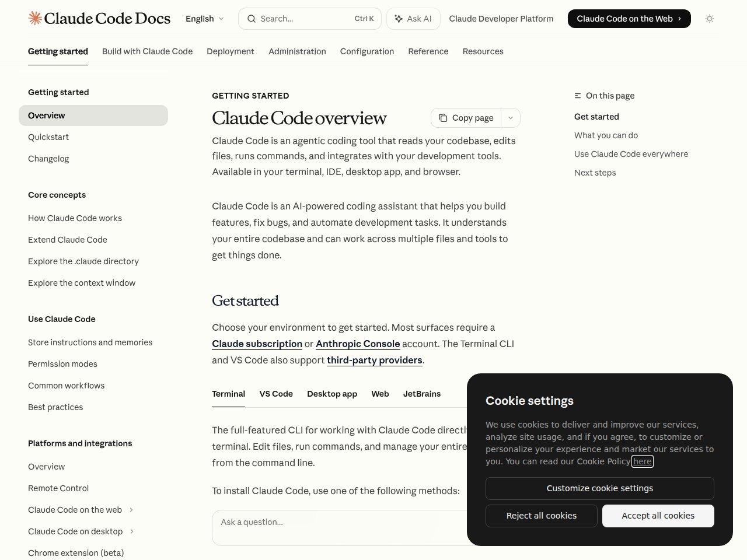Accept all cookies

pos(658,516)
